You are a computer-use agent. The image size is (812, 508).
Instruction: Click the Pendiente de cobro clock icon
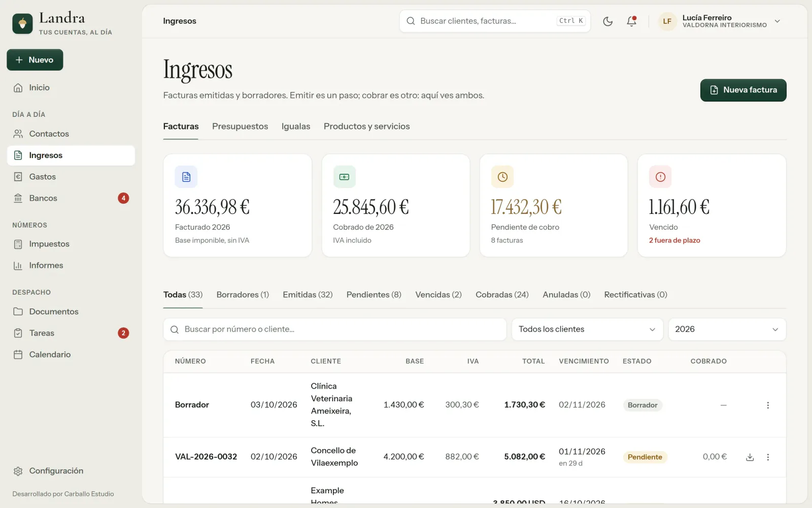(x=502, y=177)
